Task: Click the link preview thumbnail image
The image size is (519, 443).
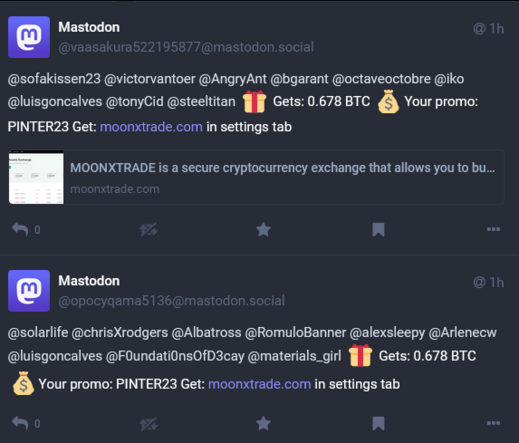Action: point(36,177)
